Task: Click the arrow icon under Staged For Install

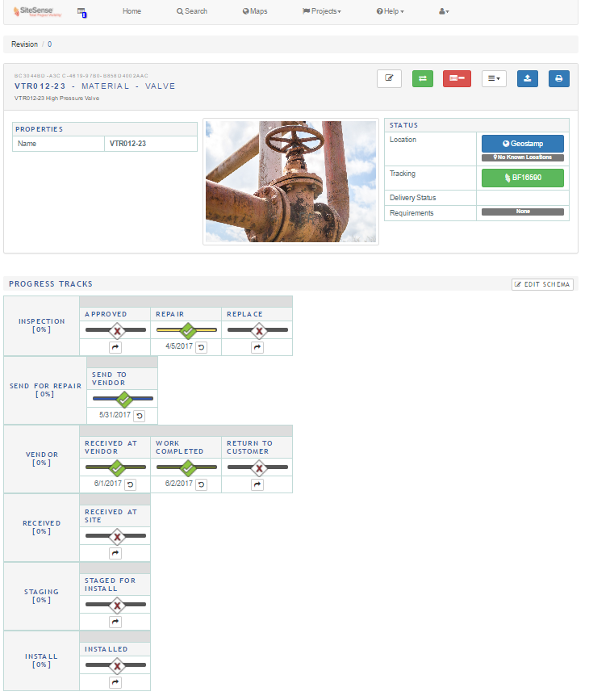Action: coord(115,622)
